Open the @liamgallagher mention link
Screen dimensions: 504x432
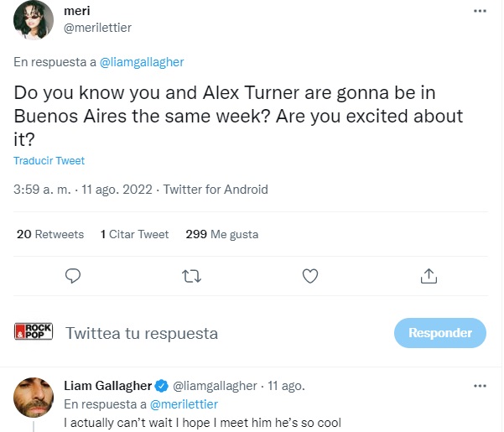[142, 61]
